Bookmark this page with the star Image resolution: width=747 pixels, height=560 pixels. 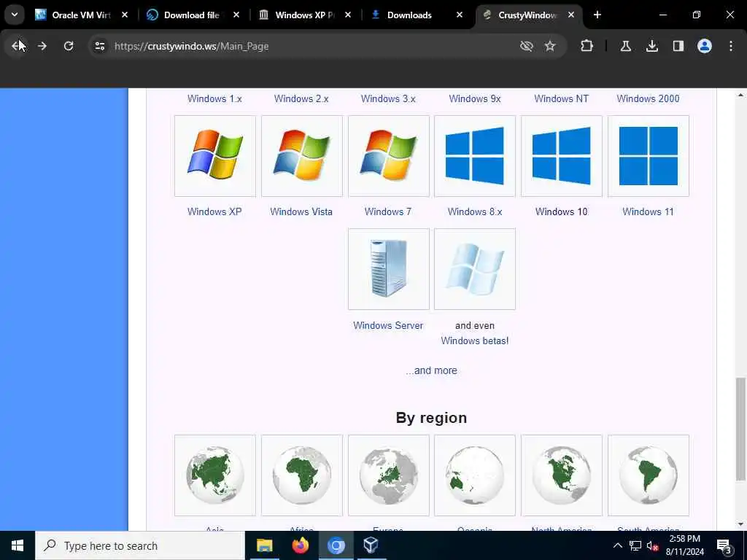coord(550,46)
